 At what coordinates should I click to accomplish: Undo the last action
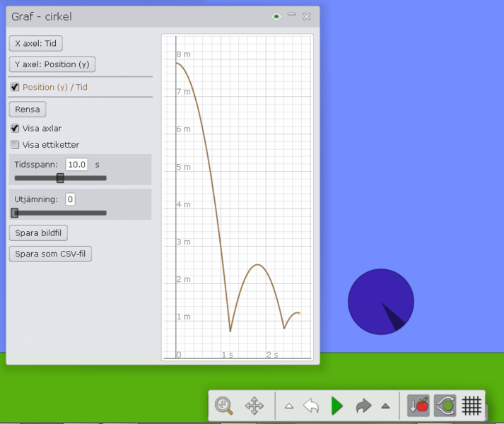click(x=311, y=406)
